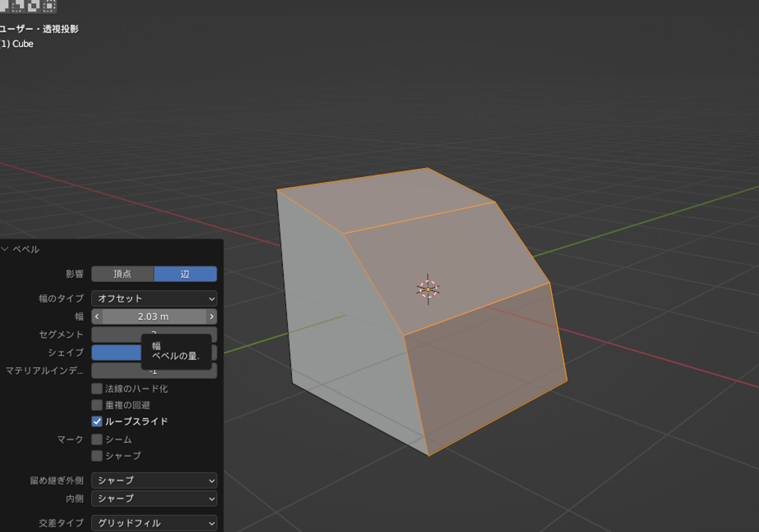Open the 留め継ぎ外側 dropdown
The height and width of the screenshot is (532, 759).
[154, 481]
